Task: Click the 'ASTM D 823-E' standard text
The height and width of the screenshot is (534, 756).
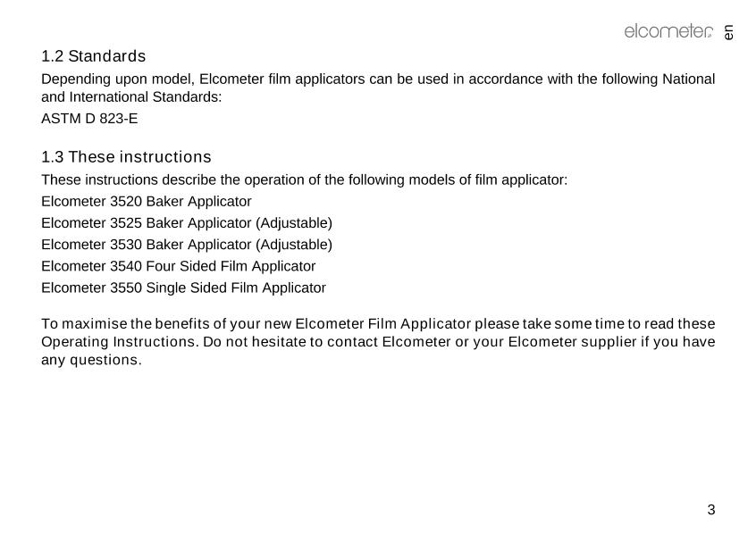Action: 89,118
